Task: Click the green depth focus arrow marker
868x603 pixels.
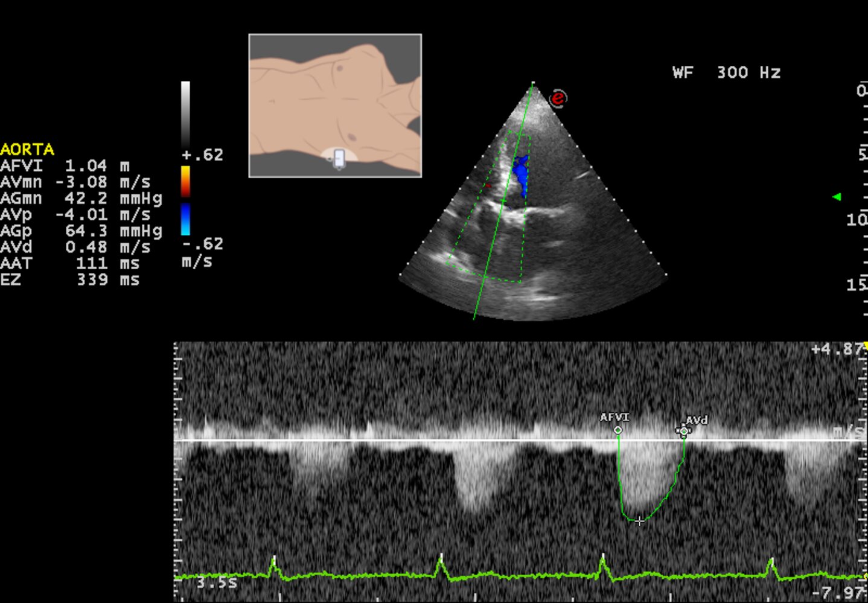Action: click(x=837, y=197)
